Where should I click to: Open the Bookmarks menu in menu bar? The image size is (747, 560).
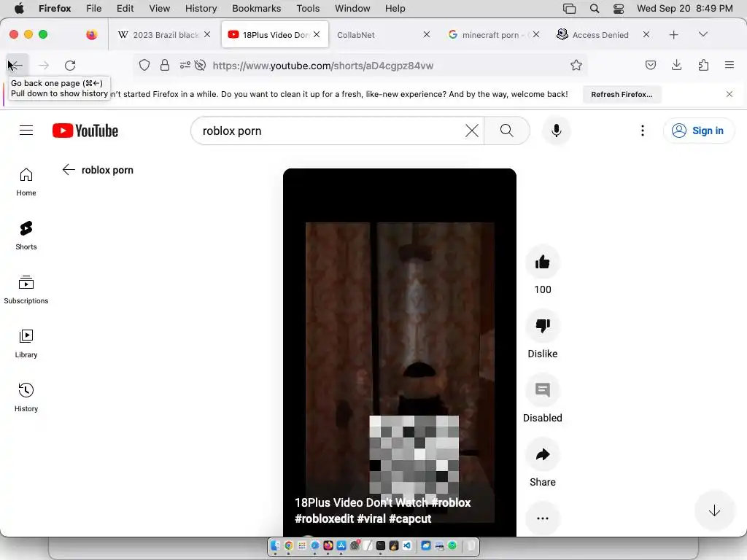pos(256,8)
